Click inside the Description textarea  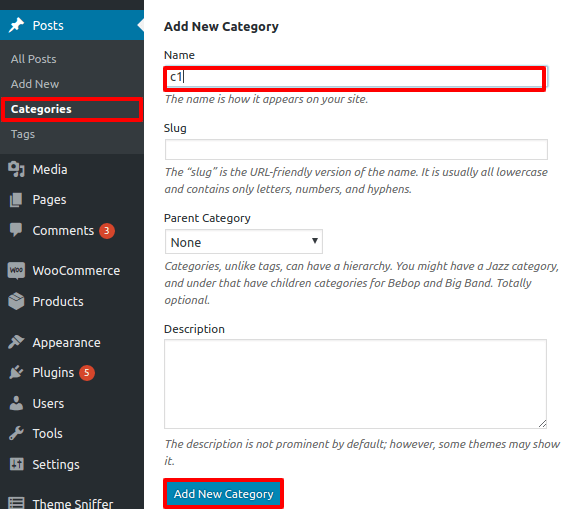pyautogui.click(x=355, y=384)
